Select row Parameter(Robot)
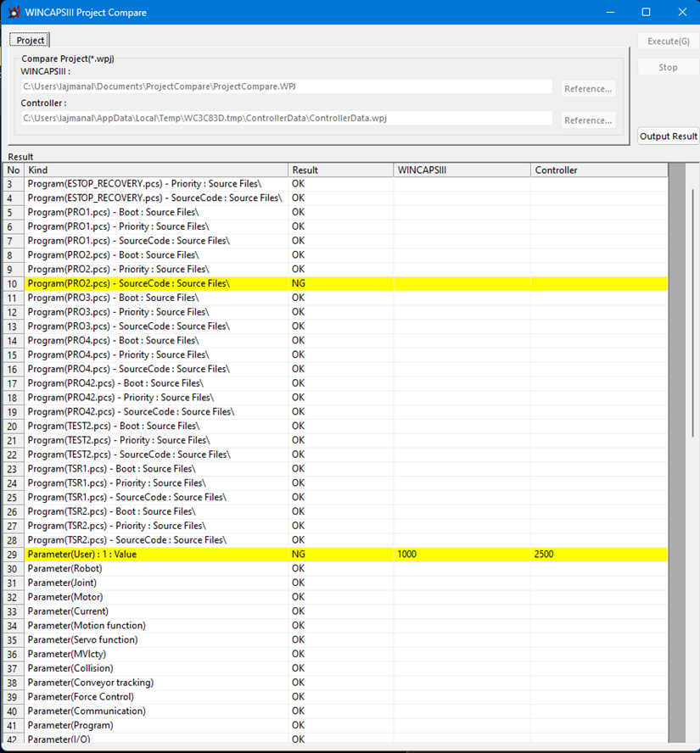This screenshot has width=700, height=753. (335, 569)
